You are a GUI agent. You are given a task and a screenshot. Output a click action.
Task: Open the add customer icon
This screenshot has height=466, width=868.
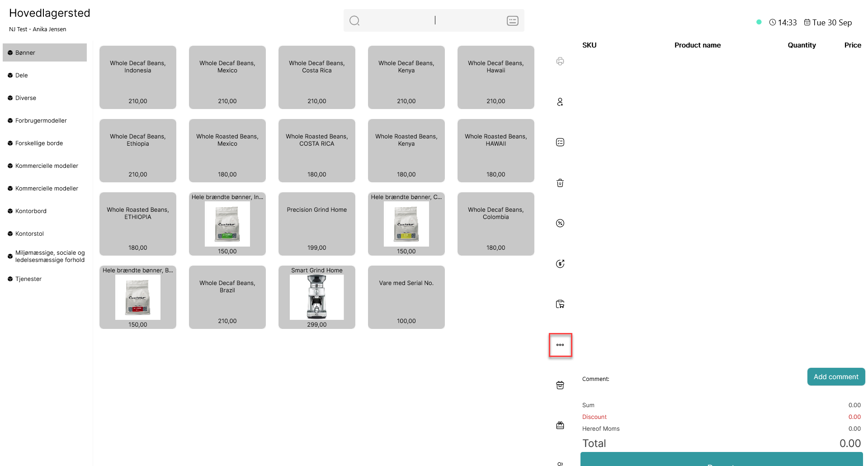(560, 102)
